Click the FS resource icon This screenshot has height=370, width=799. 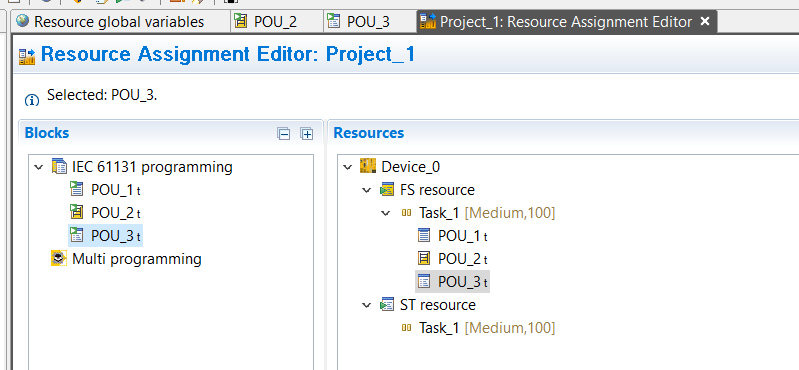[x=387, y=190]
